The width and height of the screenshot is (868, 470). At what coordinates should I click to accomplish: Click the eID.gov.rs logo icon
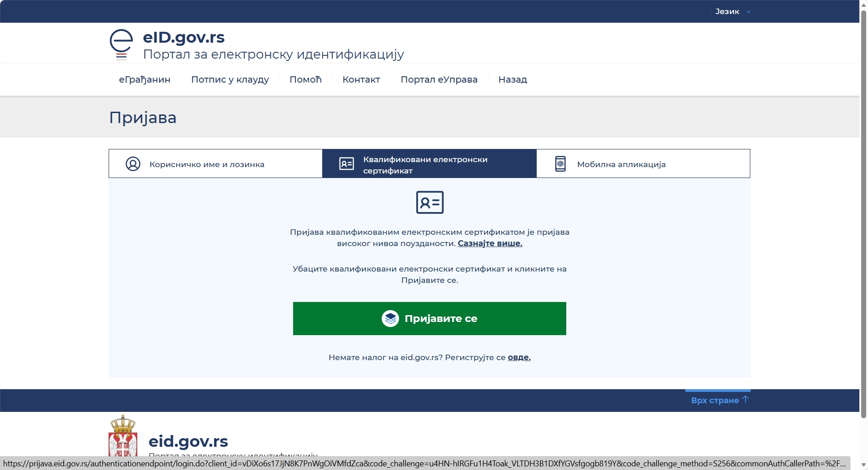pos(121,44)
